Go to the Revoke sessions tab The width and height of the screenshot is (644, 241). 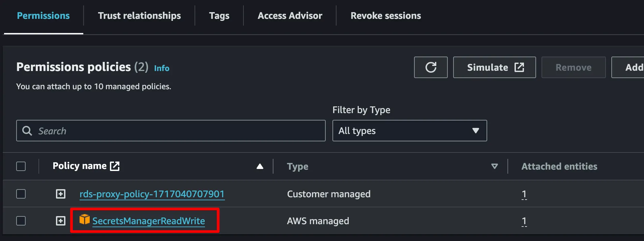[386, 16]
